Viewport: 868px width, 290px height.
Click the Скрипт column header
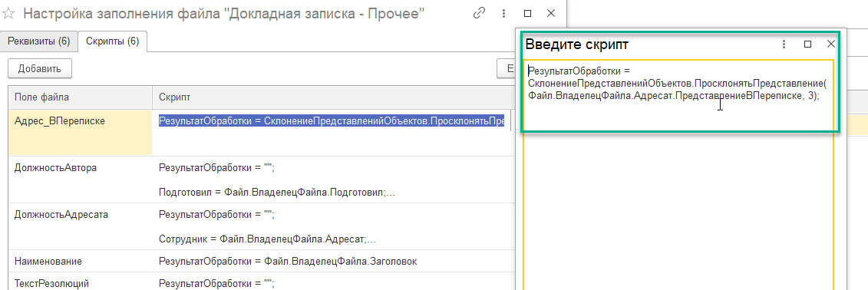point(332,97)
